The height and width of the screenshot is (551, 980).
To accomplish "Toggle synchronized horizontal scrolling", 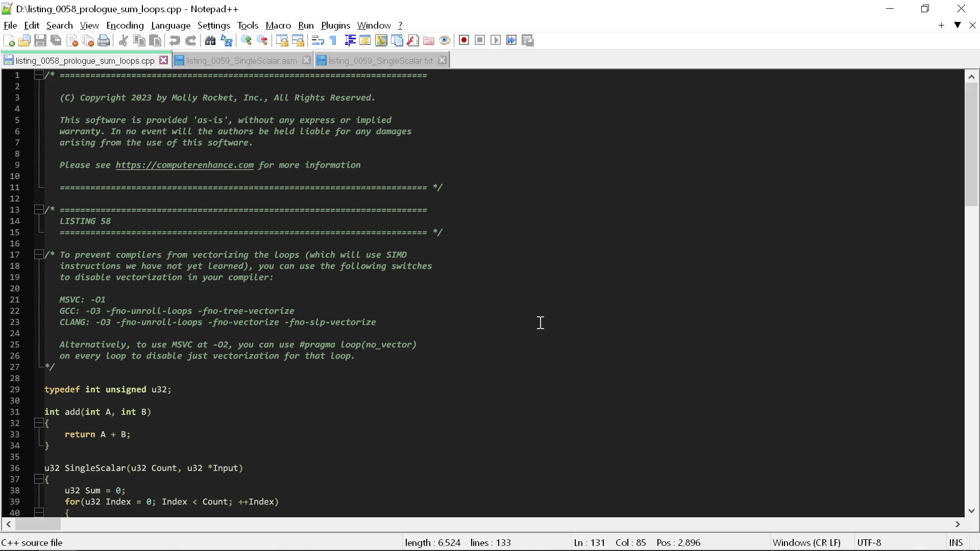I will (x=298, y=40).
